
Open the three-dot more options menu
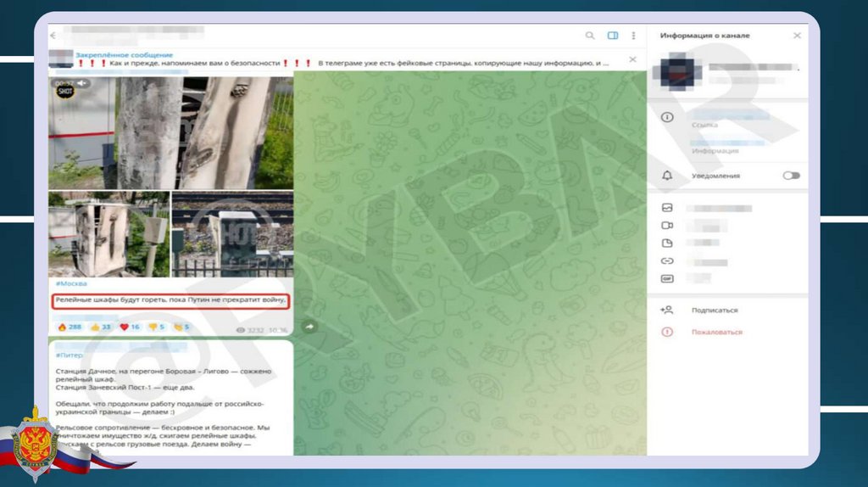pyautogui.click(x=633, y=36)
